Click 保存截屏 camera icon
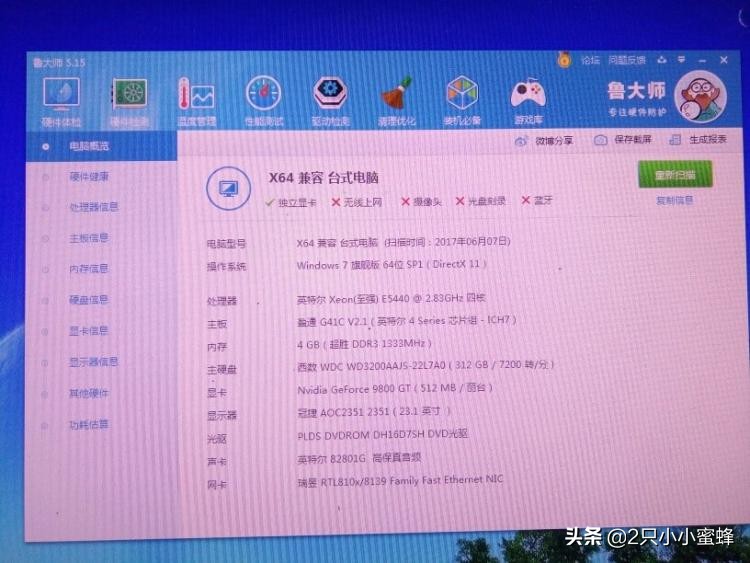This screenshot has height=563, width=750. coord(600,140)
